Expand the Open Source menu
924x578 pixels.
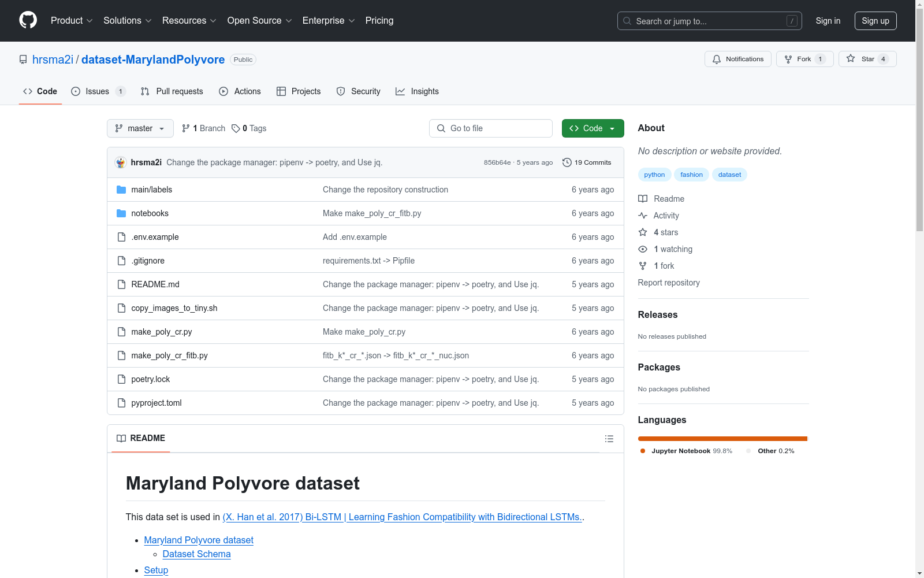(x=260, y=20)
